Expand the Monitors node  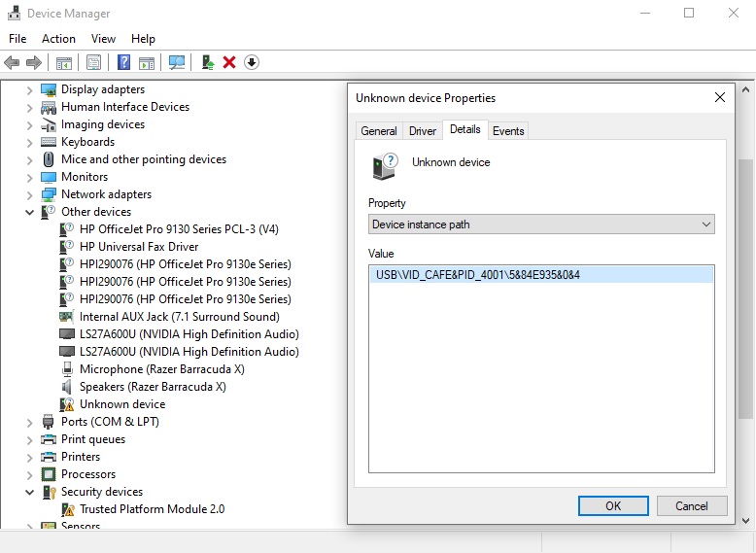[x=29, y=178]
